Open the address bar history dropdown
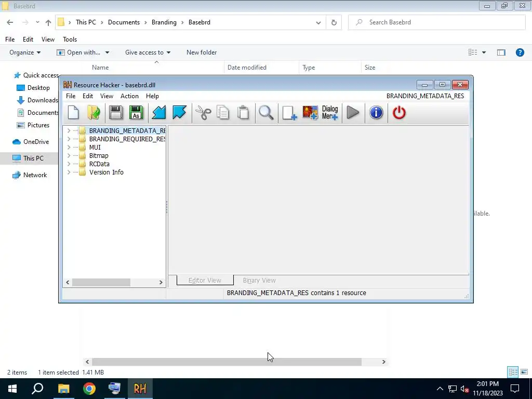The image size is (532, 399). [x=318, y=22]
